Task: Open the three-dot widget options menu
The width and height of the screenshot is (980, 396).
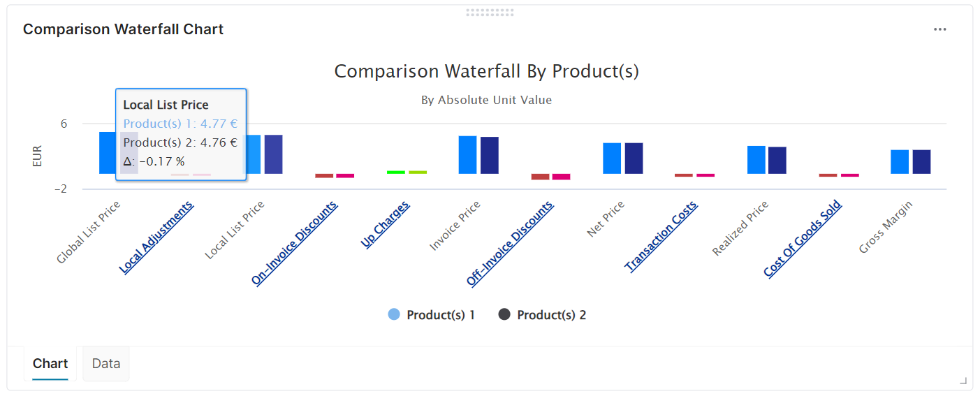Action: click(939, 29)
